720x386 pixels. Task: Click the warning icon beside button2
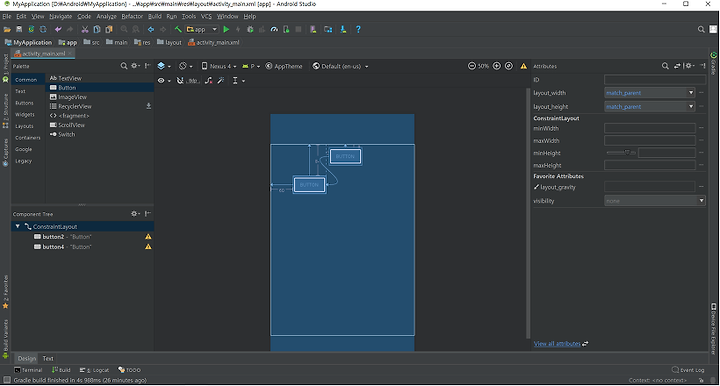coord(148,237)
